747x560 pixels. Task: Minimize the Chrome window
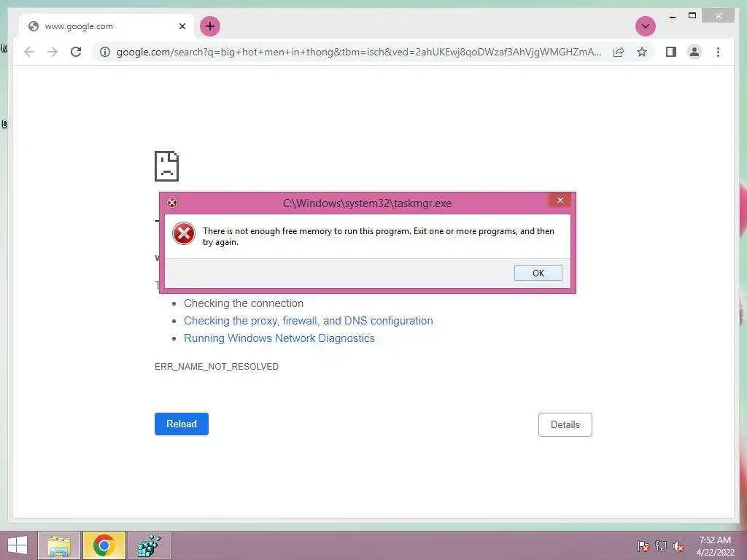coord(672,16)
